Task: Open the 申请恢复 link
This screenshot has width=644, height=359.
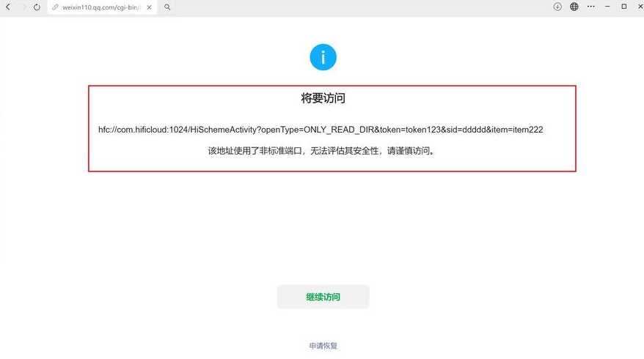Action: [323, 346]
